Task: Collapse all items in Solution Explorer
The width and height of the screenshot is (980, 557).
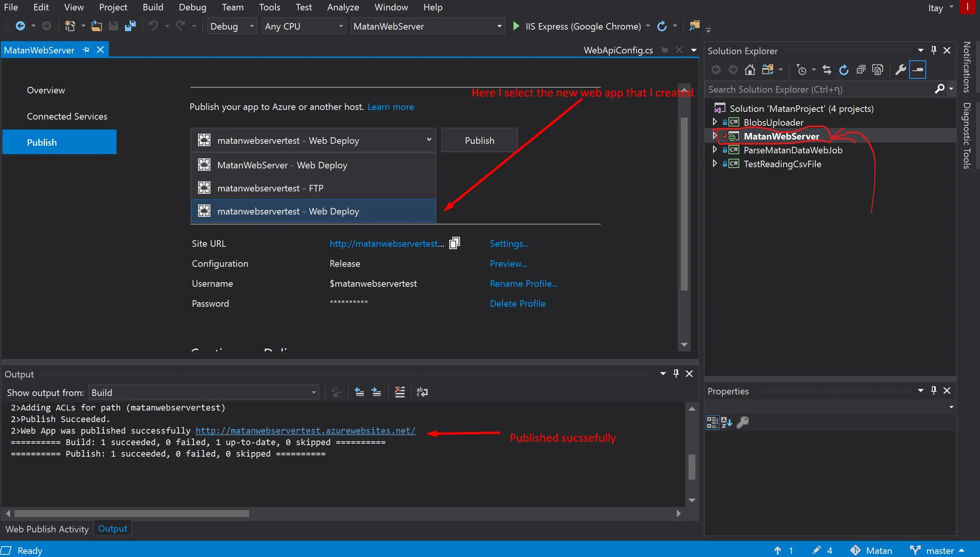Action: coord(861,70)
